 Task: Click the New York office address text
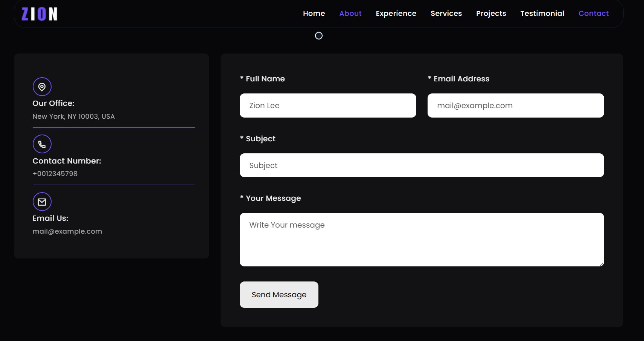pyautogui.click(x=73, y=116)
